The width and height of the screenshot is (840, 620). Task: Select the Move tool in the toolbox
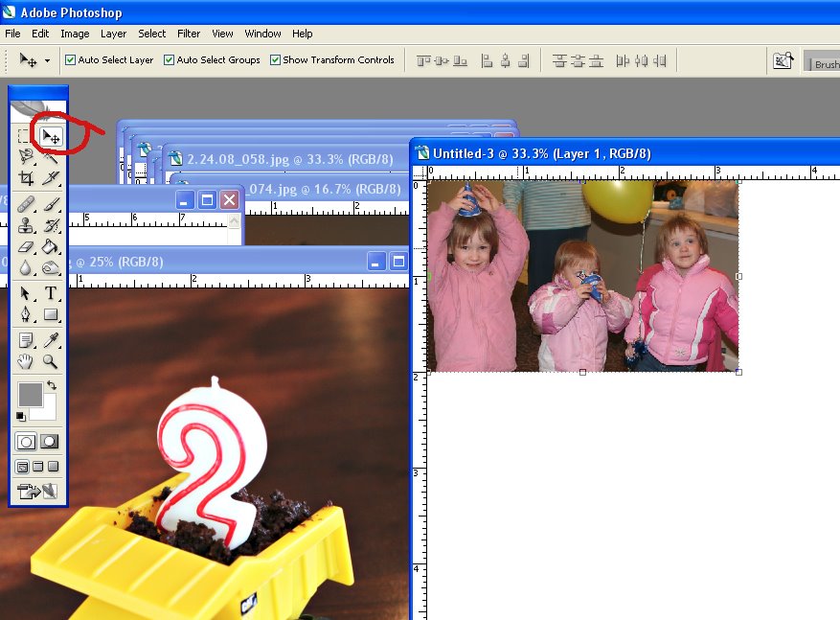(51, 136)
